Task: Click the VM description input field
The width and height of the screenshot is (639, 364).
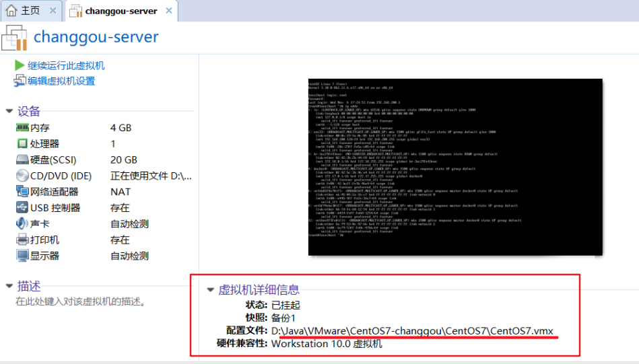Action: [x=81, y=301]
